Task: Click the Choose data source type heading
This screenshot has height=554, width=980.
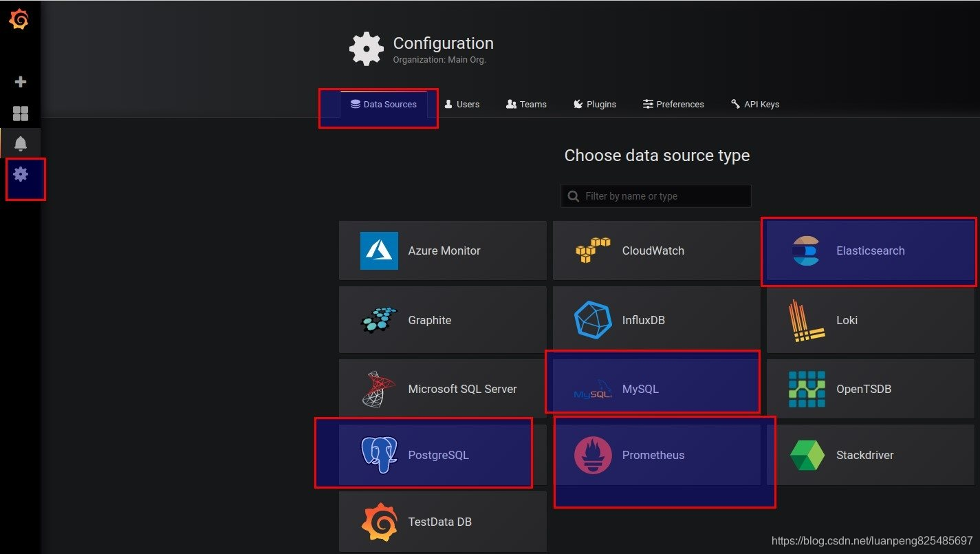Action: click(657, 156)
